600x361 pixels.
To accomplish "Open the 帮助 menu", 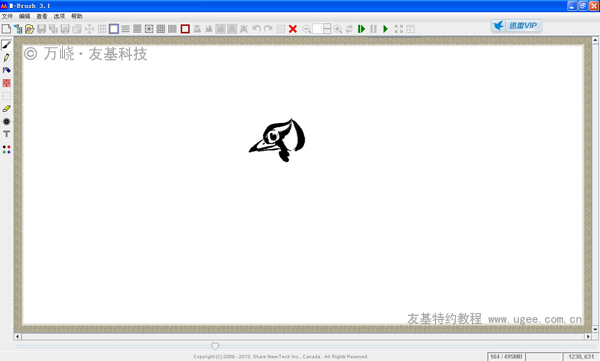I will coord(77,16).
